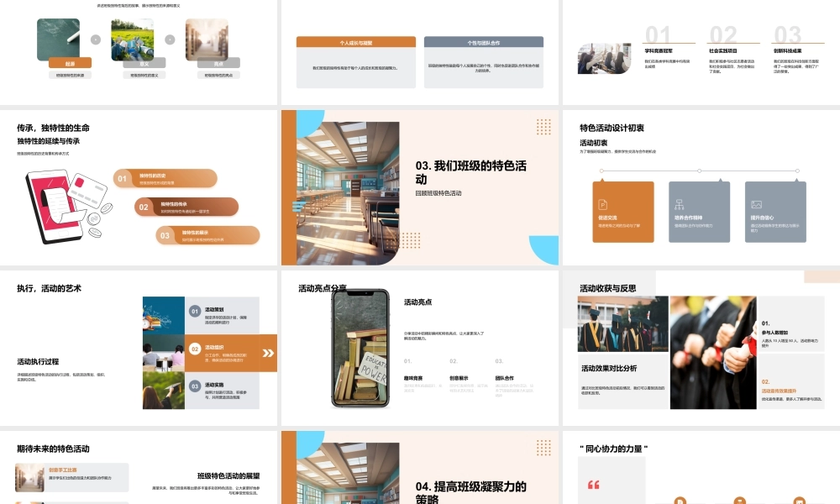Click the 独特性的历史 pill
The image size is (840, 504).
pyautogui.click(x=165, y=178)
